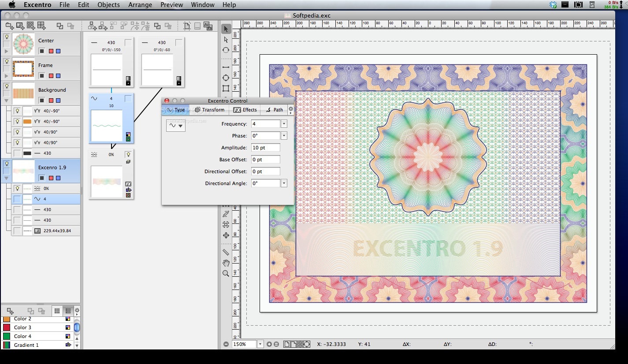This screenshot has width=628, height=364.
Task: Toggle checkbox on 0°/0/-150 node card
Action: pyautogui.click(x=128, y=43)
